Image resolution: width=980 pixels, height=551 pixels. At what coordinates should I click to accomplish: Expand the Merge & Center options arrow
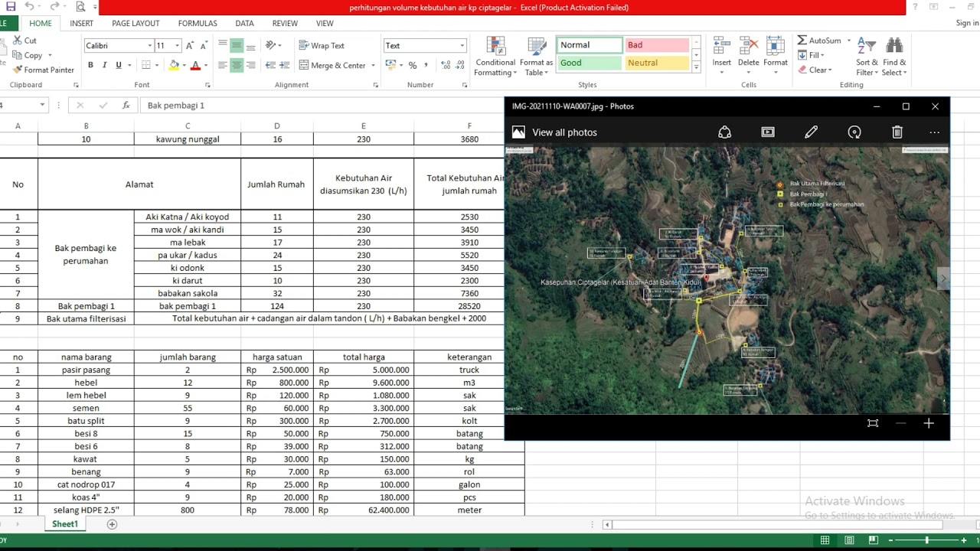pyautogui.click(x=374, y=66)
